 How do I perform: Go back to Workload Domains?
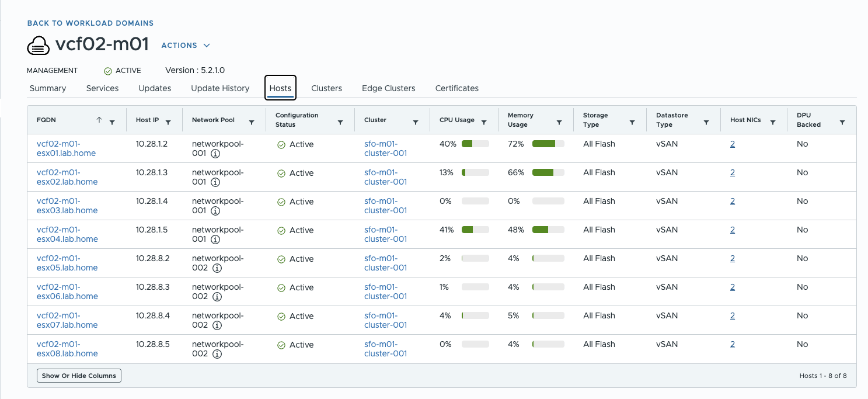pyautogui.click(x=90, y=23)
